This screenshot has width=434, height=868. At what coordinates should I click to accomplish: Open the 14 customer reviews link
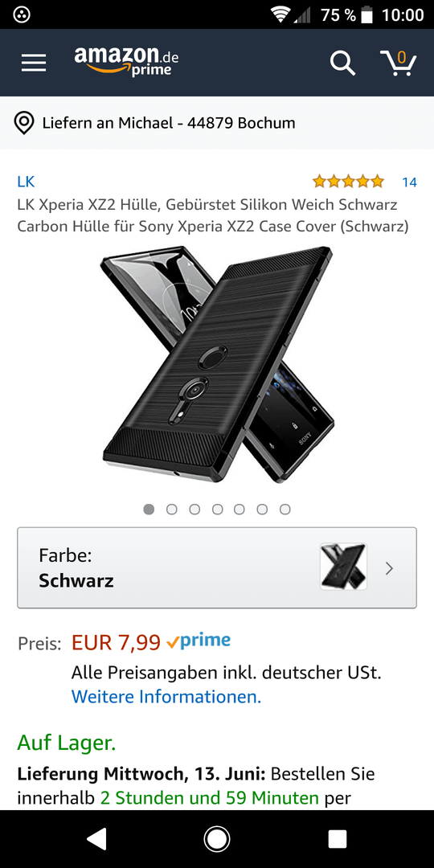pos(409,182)
